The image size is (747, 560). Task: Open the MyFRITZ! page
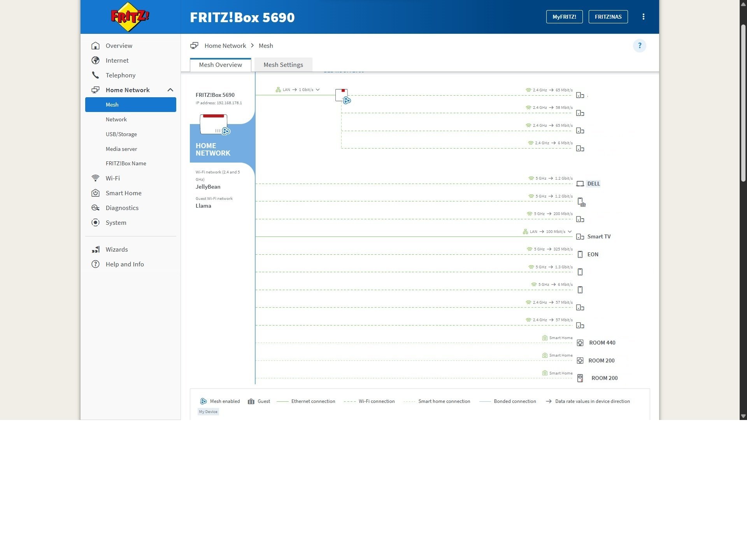tap(564, 17)
